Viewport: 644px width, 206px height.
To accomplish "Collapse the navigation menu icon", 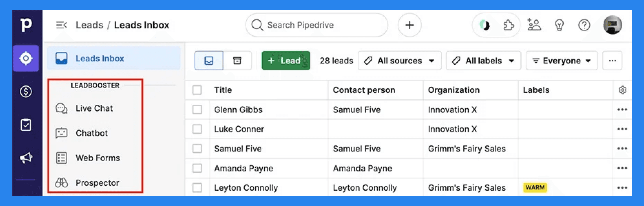I will tap(61, 25).
